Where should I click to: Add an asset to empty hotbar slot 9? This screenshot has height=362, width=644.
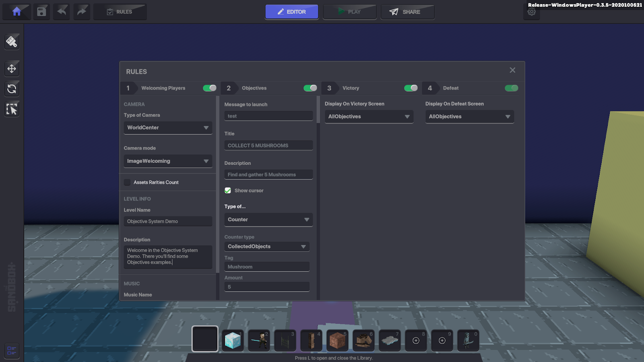point(442,340)
